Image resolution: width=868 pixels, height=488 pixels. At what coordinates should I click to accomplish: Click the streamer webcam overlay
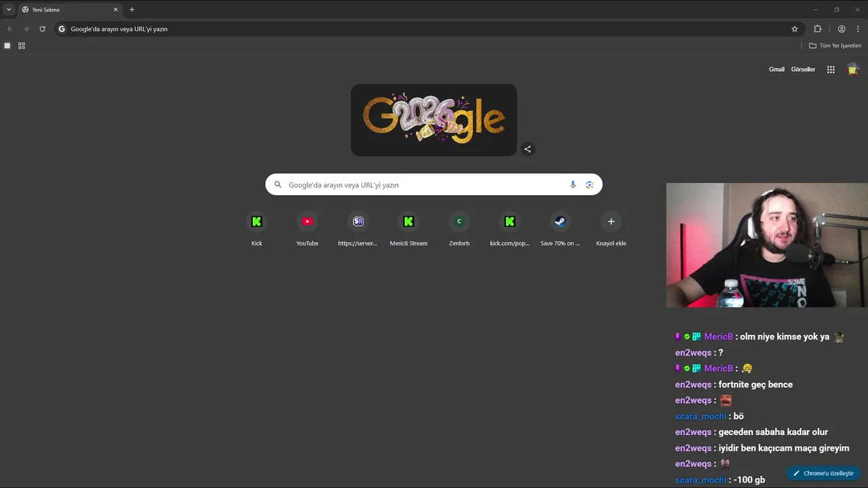pyautogui.click(x=767, y=245)
